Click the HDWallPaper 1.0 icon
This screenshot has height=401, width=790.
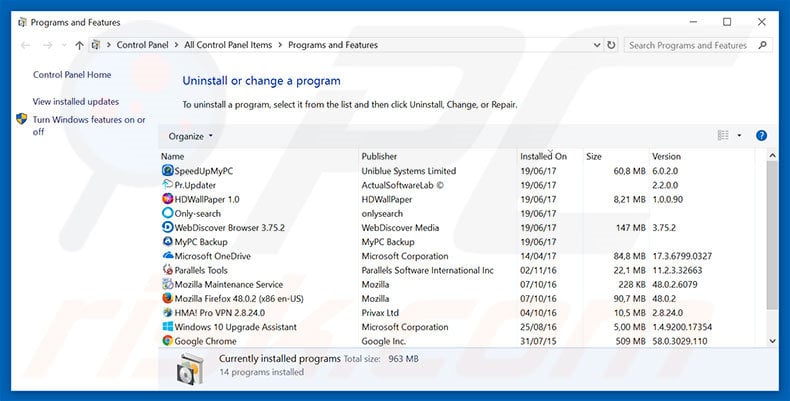[x=168, y=199]
